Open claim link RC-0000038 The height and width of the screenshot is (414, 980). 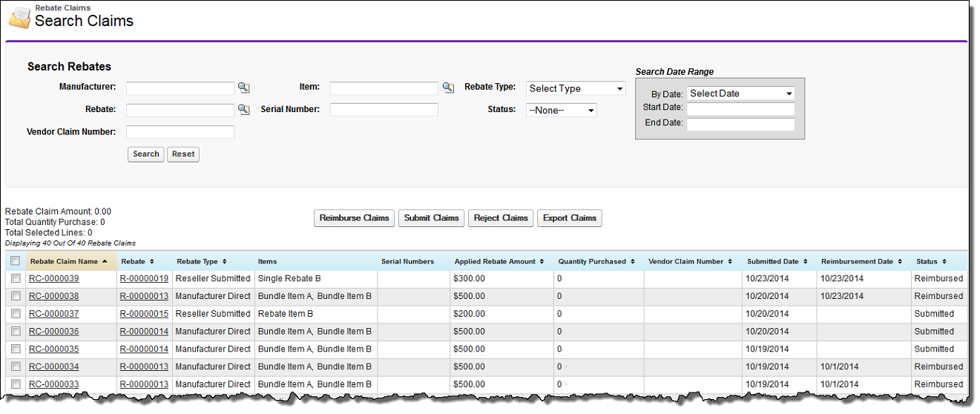(x=53, y=296)
